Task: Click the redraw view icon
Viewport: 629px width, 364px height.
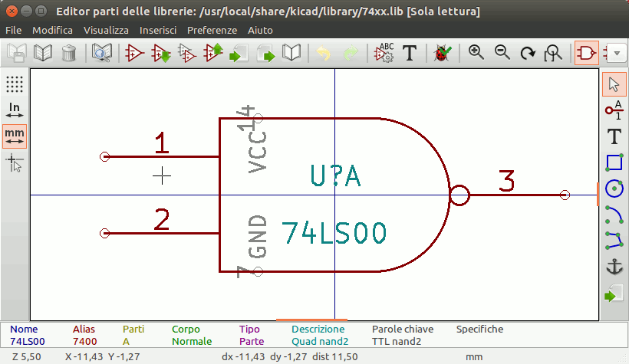Action: [528, 54]
